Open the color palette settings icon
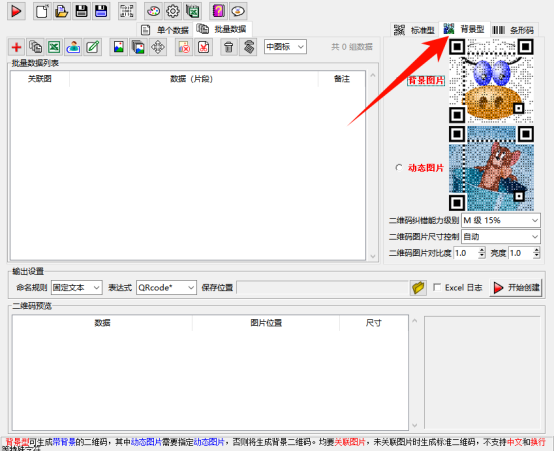 153,11
